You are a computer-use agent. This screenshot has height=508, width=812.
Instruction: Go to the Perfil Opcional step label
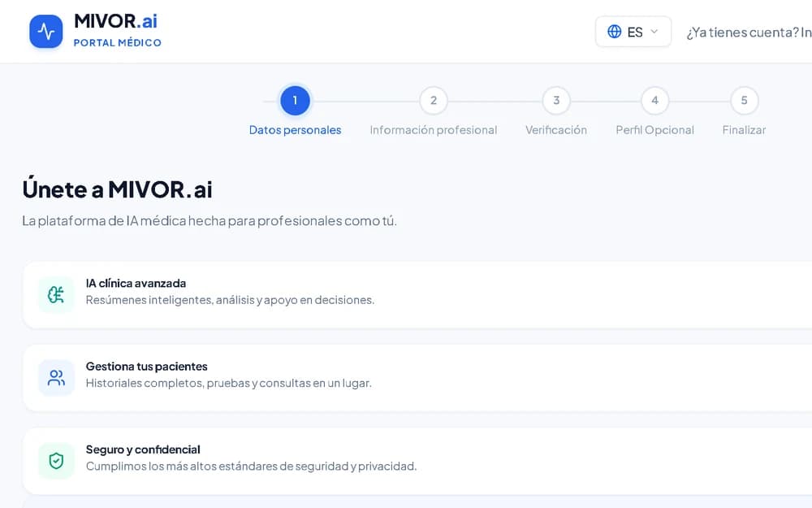tap(654, 130)
